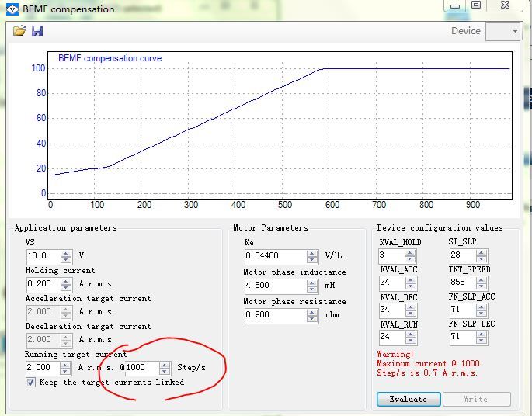Image resolution: width=532 pixels, height=416 pixels.
Task: Increase FN_SLP_DEC with up arrow
Action: pyautogui.click(x=481, y=335)
